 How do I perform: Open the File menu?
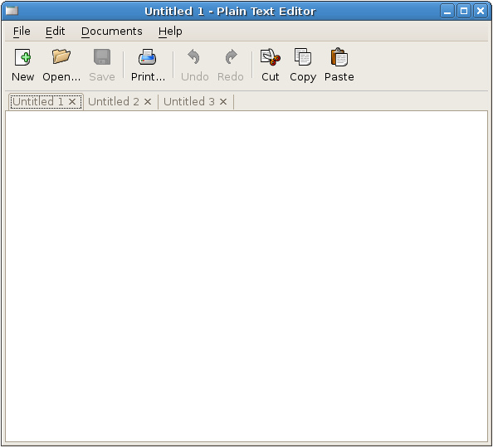pyautogui.click(x=22, y=32)
